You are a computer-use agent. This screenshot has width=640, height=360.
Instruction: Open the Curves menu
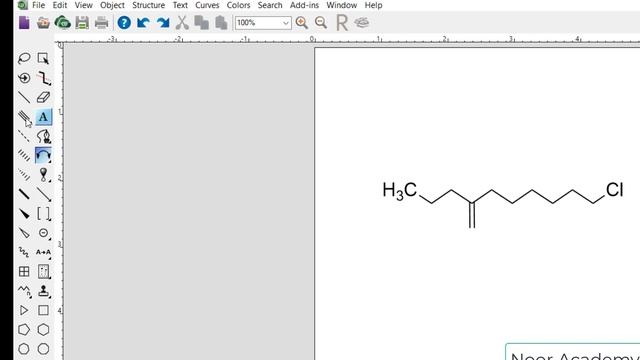click(x=207, y=5)
